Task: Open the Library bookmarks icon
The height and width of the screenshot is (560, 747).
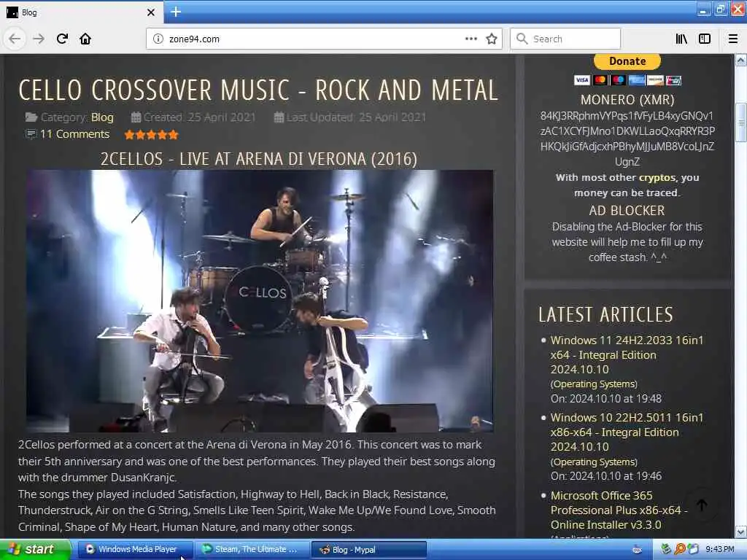Action: pos(681,39)
